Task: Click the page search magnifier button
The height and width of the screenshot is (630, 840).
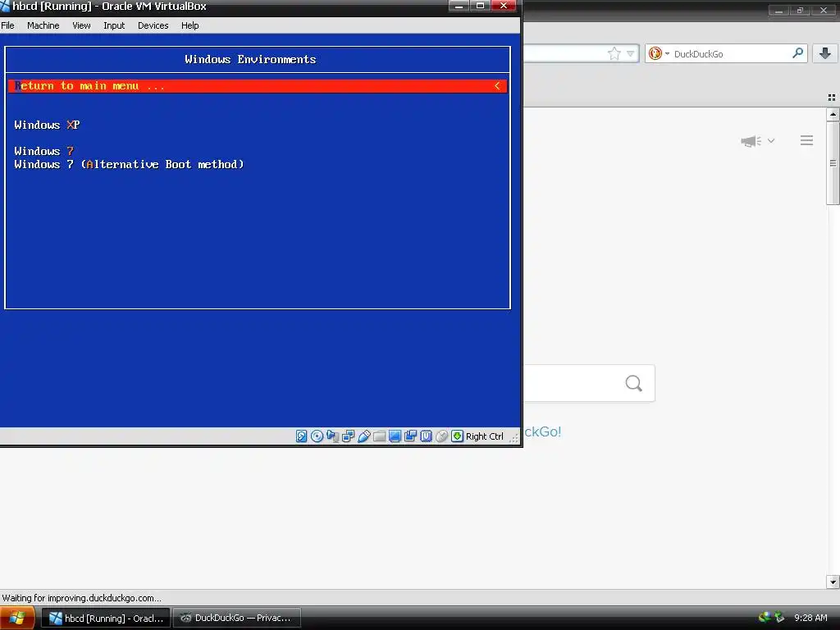Action: (x=634, y=383)
